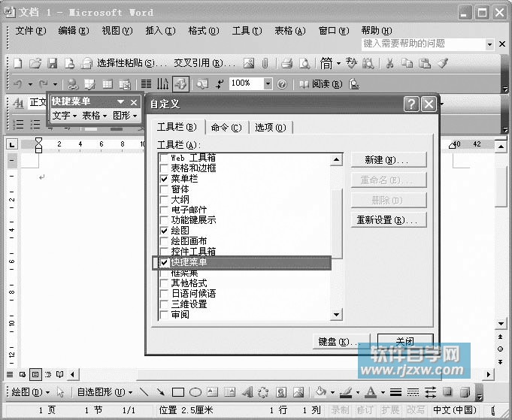Click the Insert picture icon in toolbar

coord(249,63)
